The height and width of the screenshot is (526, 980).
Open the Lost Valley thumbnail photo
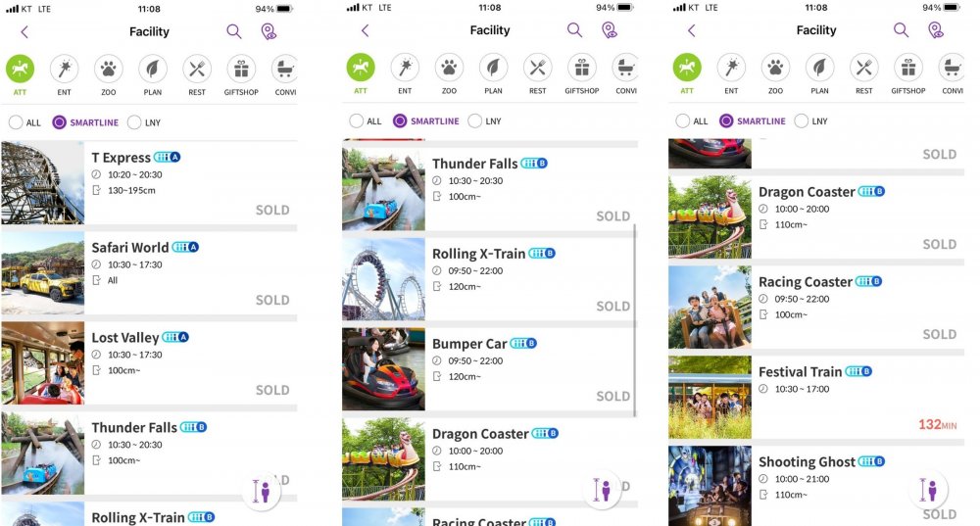42,363
